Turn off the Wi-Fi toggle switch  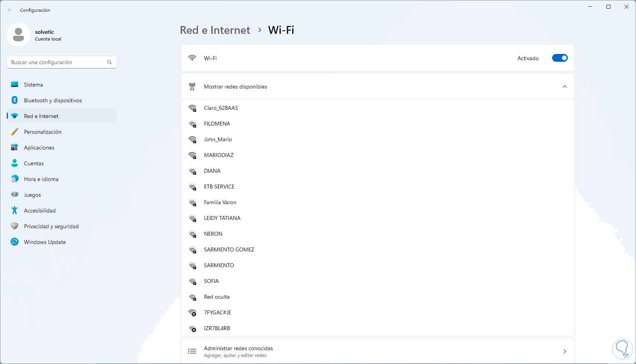560,58
